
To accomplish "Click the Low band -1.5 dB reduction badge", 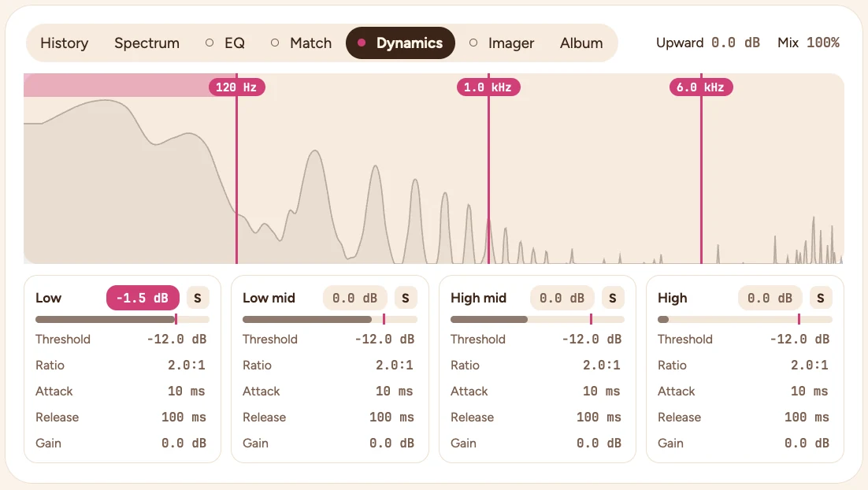I will tap(143, 298).
